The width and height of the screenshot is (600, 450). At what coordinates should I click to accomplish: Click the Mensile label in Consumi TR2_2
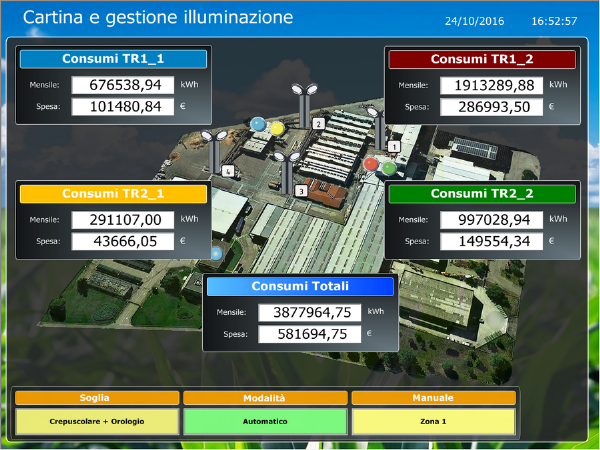click(x=413, y=220)
